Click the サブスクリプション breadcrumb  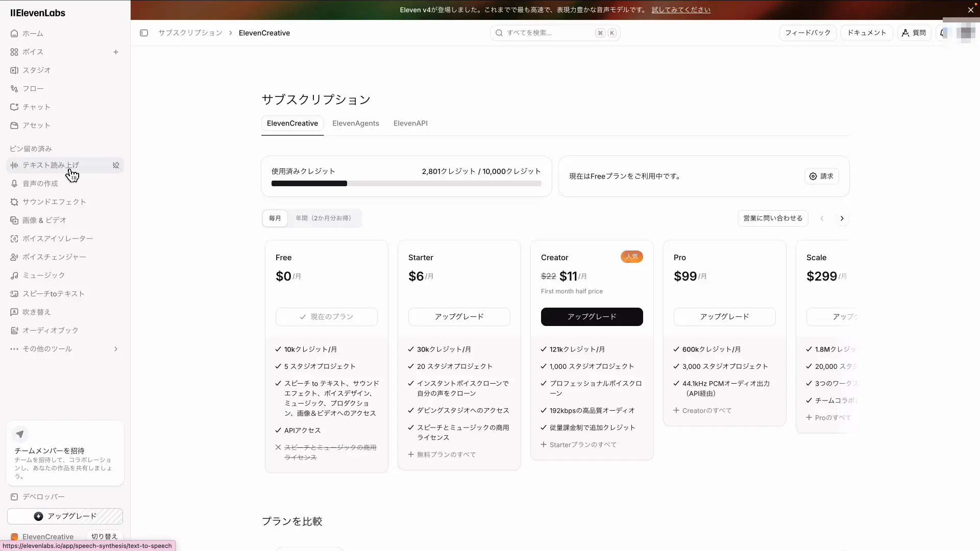pos(190,33)
